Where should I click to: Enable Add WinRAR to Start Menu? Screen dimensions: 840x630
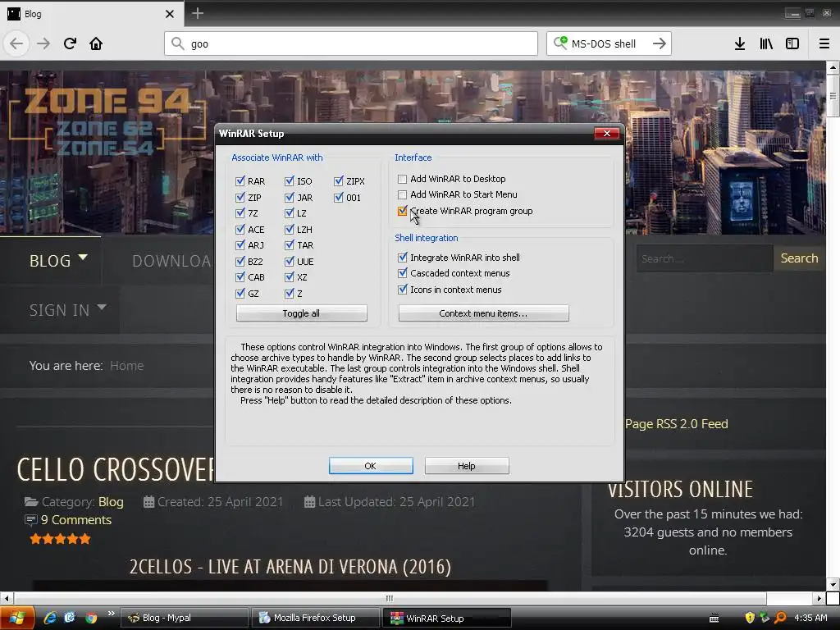click(x=402, y=194)
